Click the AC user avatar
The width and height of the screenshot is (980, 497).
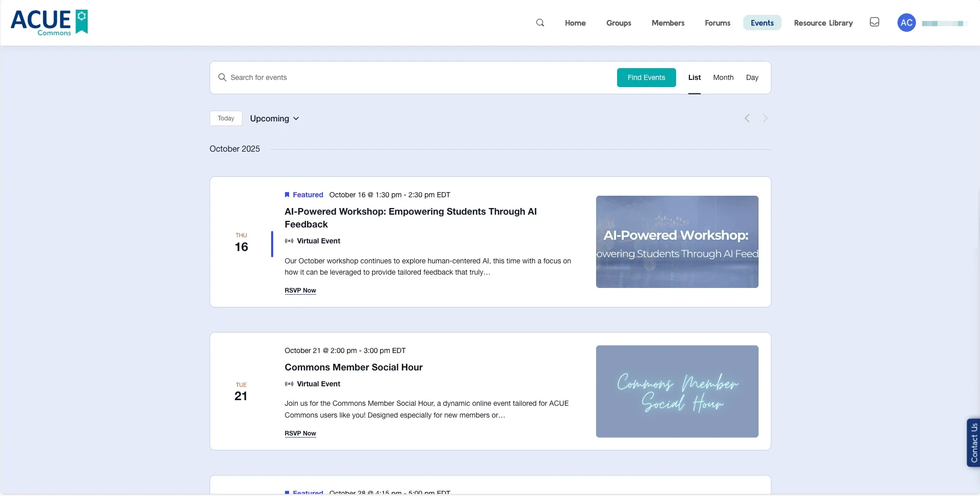(x=906, y=23)
